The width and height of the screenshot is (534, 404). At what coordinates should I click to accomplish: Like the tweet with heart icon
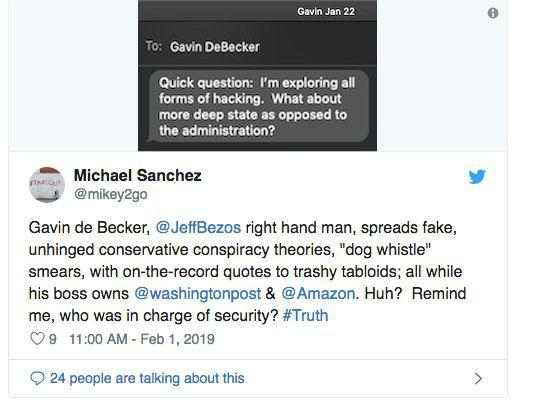(37, 339)
